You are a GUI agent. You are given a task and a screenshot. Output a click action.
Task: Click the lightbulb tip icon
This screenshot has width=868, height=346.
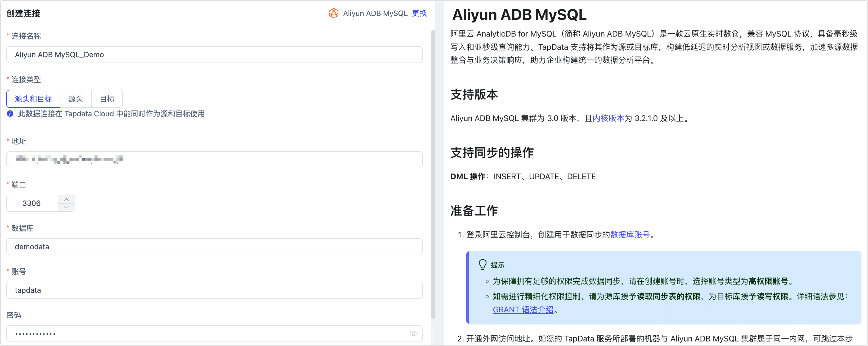[x=482, y=265]
